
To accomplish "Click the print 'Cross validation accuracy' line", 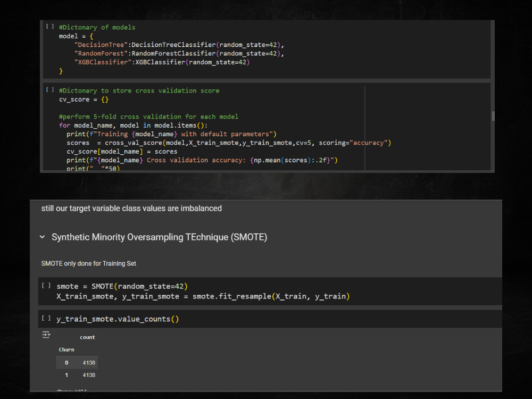I will click(202, 160).
